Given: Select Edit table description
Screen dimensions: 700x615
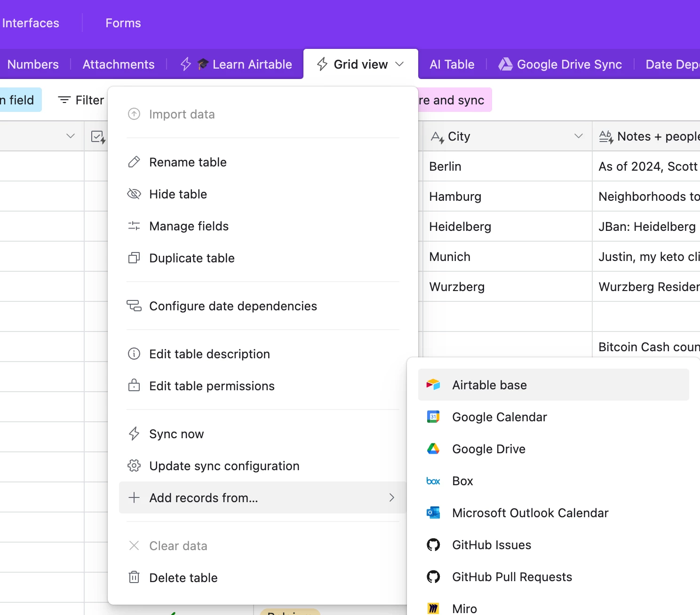Looking at the screenshot, I should [263, 354].
